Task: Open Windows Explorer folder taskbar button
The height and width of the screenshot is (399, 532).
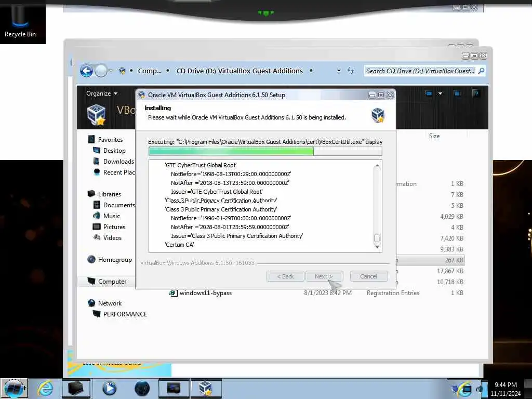Action: tap(76, 389)
